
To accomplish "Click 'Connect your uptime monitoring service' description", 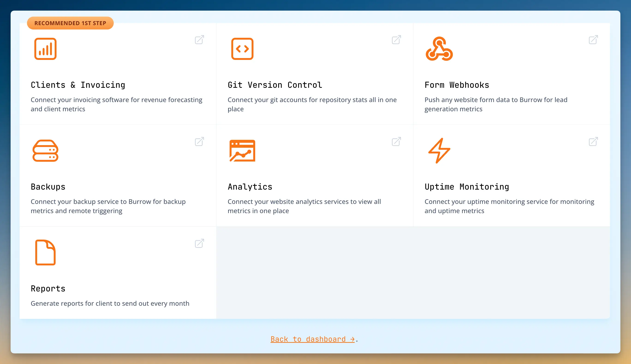I will point(509,206).
